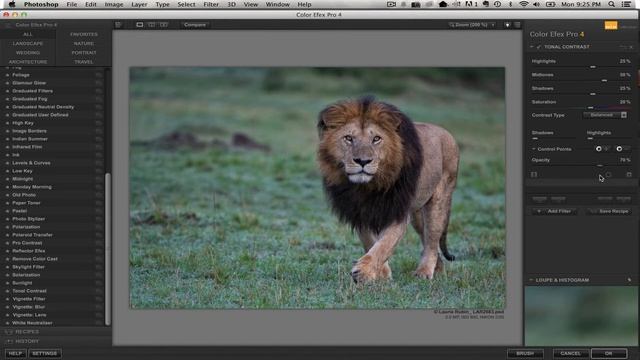This screenshot has width=640, height=360.
Task: Open the Photoshop application menu
Action: (x=41, y=4)
